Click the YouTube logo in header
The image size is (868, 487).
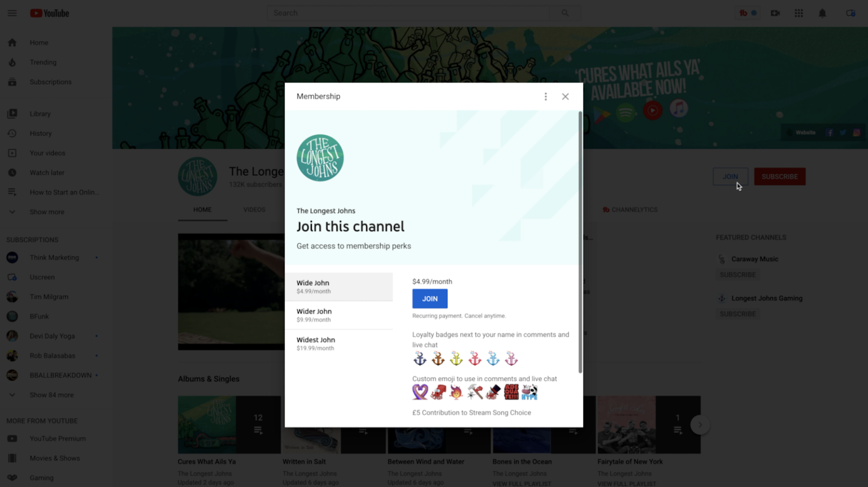coord(50,13)
